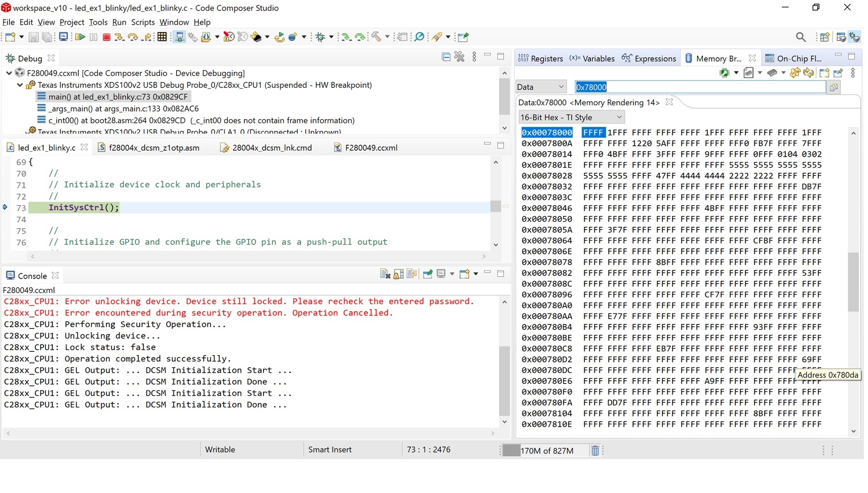
Task: Click the search magnifier in top right
Action: pos(801,37)
